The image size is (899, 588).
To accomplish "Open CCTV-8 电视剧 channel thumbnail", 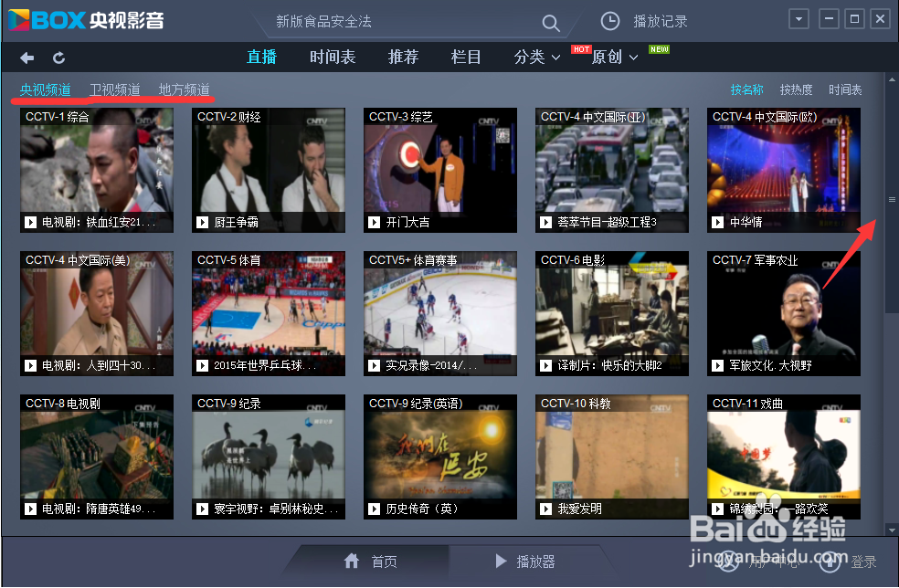I will click(96, 457).
